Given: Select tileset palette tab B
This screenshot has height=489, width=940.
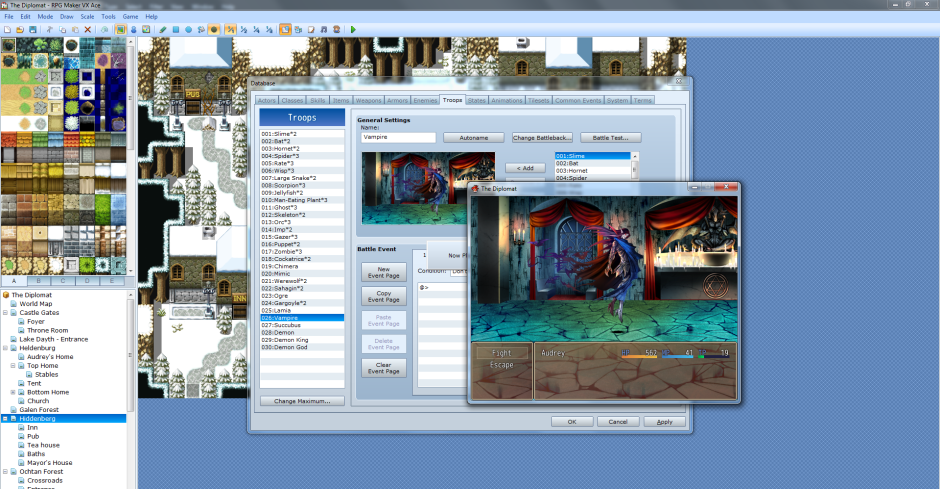Looking at the screenshot, I should [38, 280].
